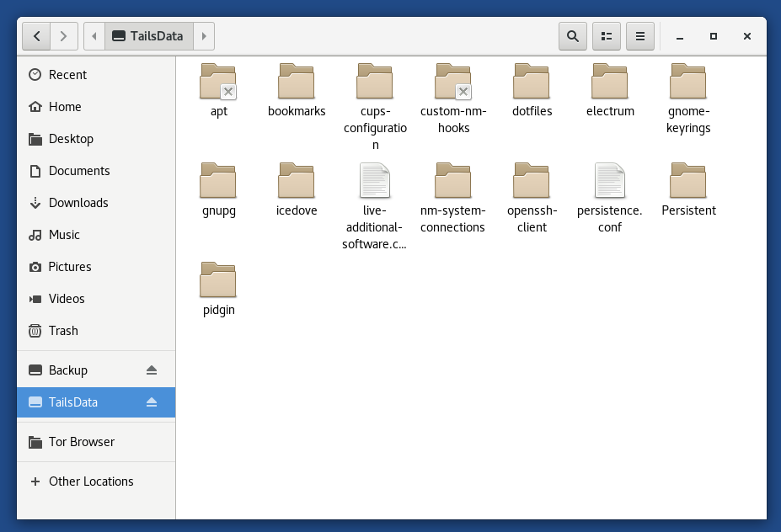Open the hamburger menu button
Viewport: 781px width, 532px height.
coord(640,36)
